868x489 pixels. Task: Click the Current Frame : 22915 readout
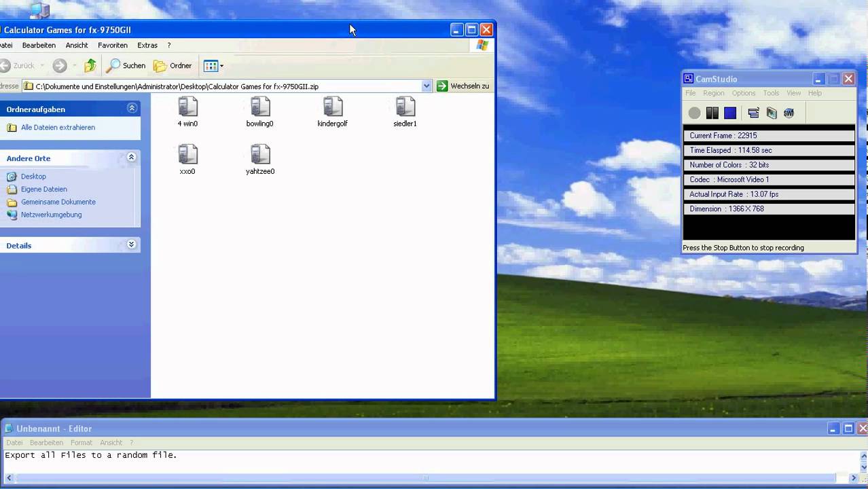point(769,136)
